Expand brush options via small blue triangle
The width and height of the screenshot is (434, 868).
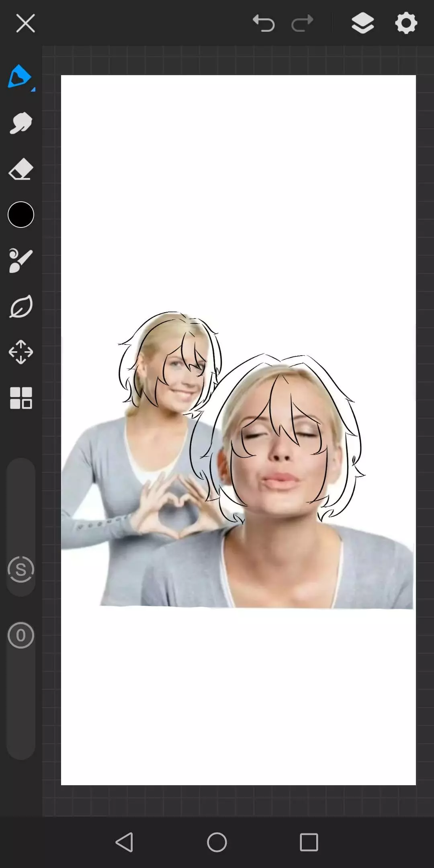click(33, 89)
